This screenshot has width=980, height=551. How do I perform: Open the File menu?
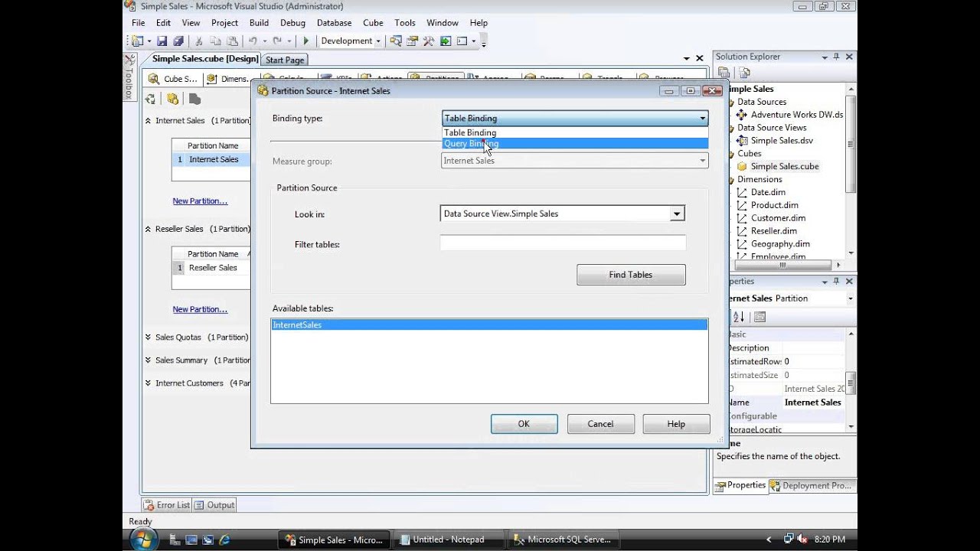[x=138, y=23]
